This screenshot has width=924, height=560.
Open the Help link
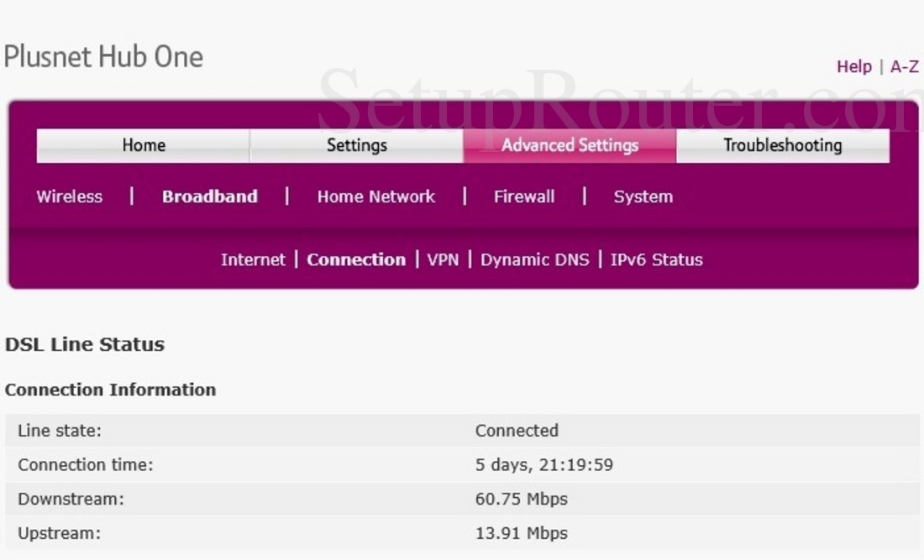853,66
